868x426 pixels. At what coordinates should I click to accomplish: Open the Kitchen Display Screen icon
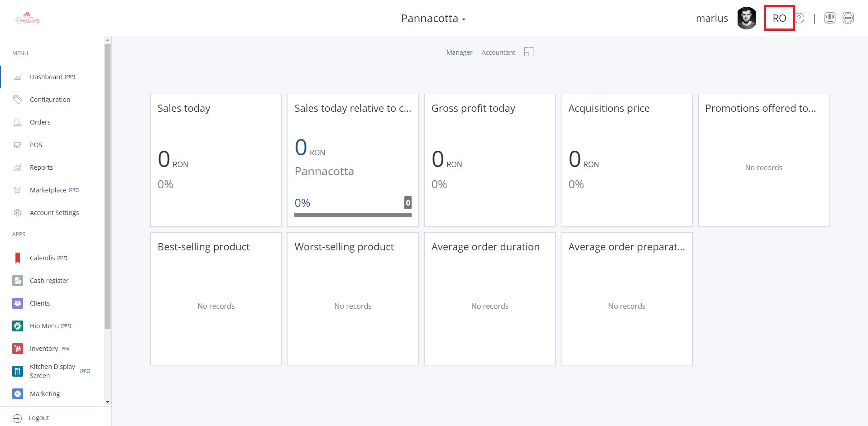pos(18,371)
